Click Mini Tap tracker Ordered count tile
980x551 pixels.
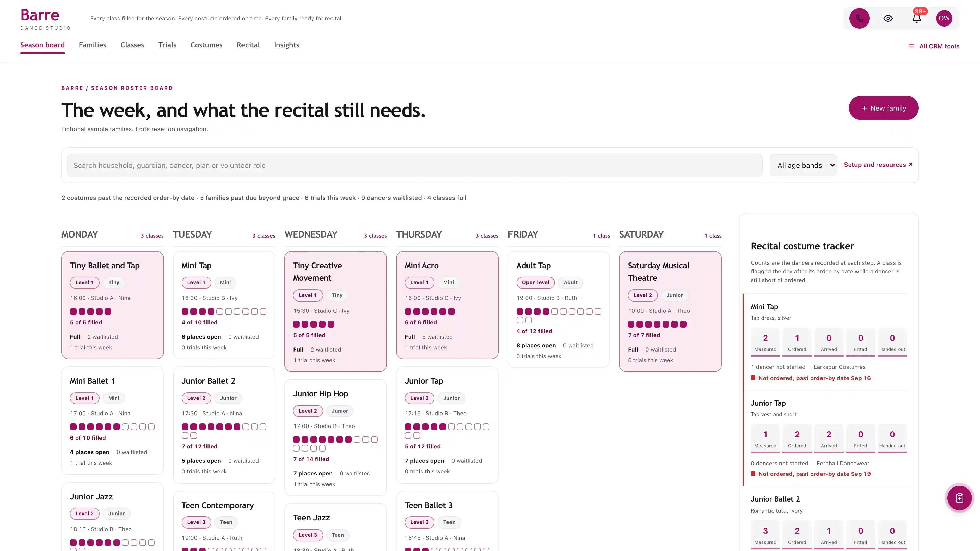tap(797, 342)
